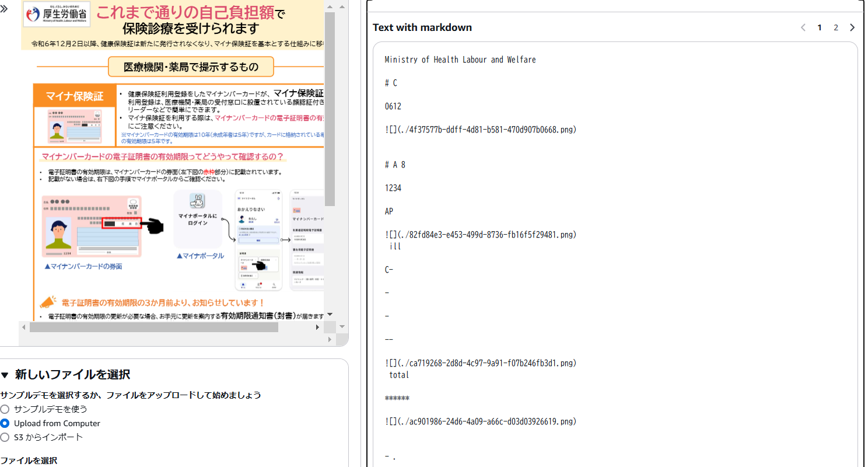Click the ファイルを選択 label
The image size is (868, 467).
[x=29, y=461]
